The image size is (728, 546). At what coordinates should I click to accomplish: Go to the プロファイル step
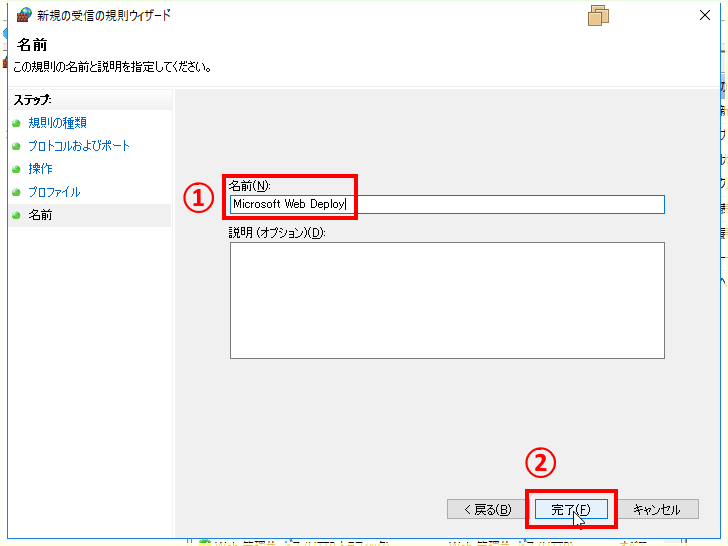(x=54, y=192)
